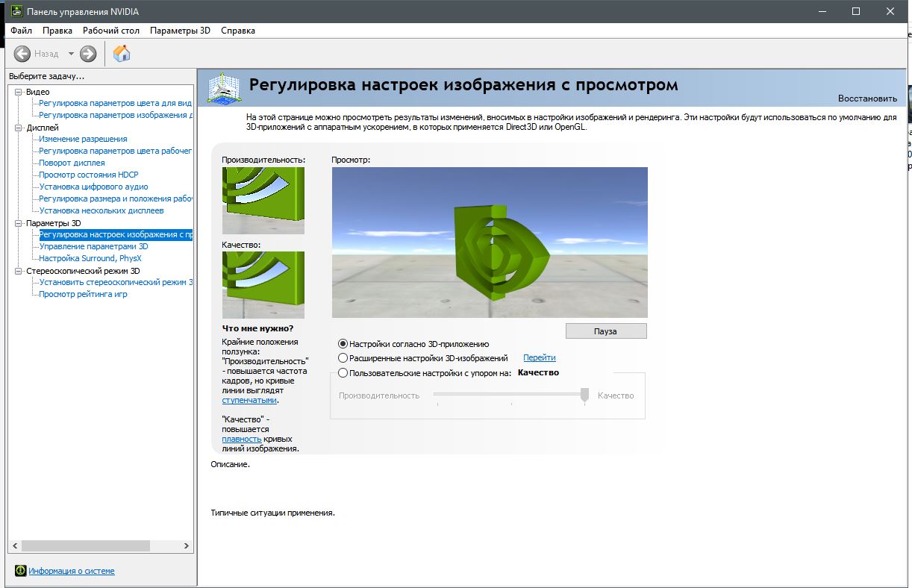Collapse the Дисплей tree node
The width and height of the screenshot is (912, 588).
(19, 128)
